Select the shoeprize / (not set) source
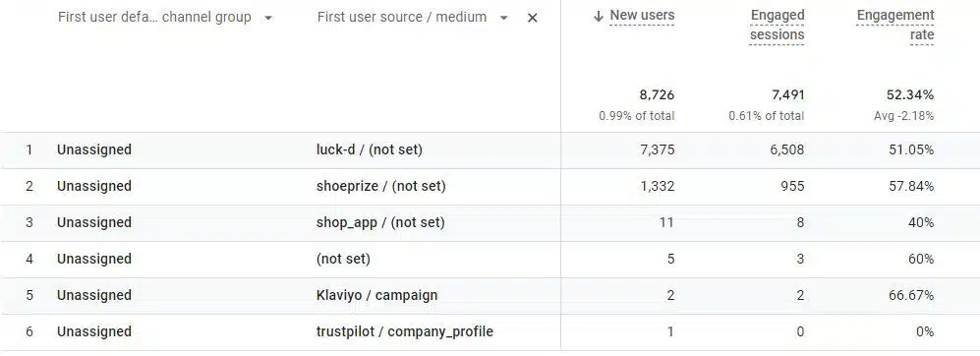This screenshot has width=980, height=356. click(381, 187)
